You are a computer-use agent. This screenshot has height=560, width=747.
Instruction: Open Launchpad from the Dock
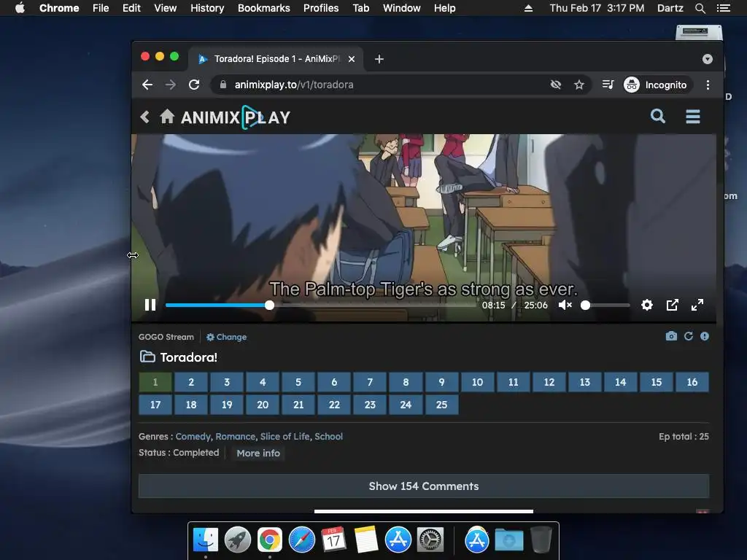[x=238, y=540]
